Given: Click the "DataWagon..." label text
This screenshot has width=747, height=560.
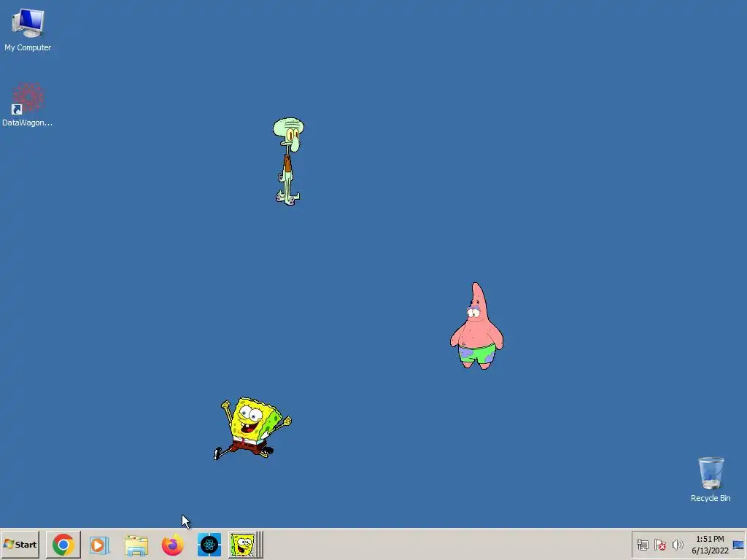Looking at the screenshot, I should 27,122.
